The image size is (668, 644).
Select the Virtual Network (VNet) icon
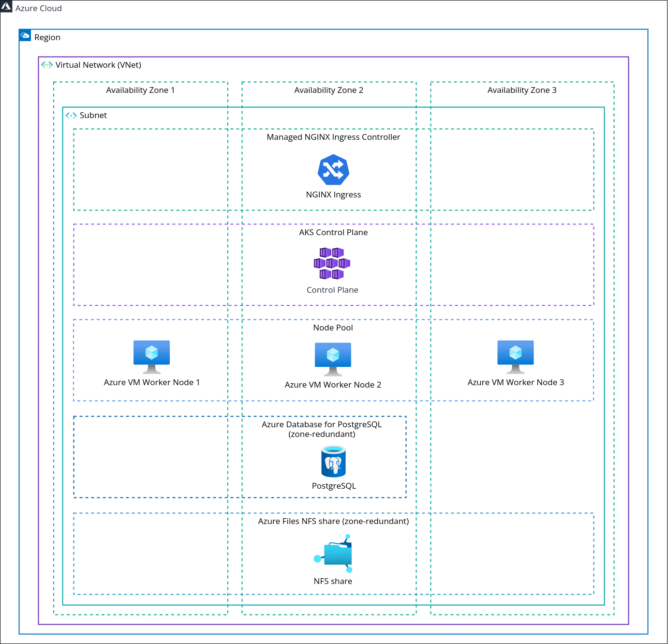tap(47, 65)
